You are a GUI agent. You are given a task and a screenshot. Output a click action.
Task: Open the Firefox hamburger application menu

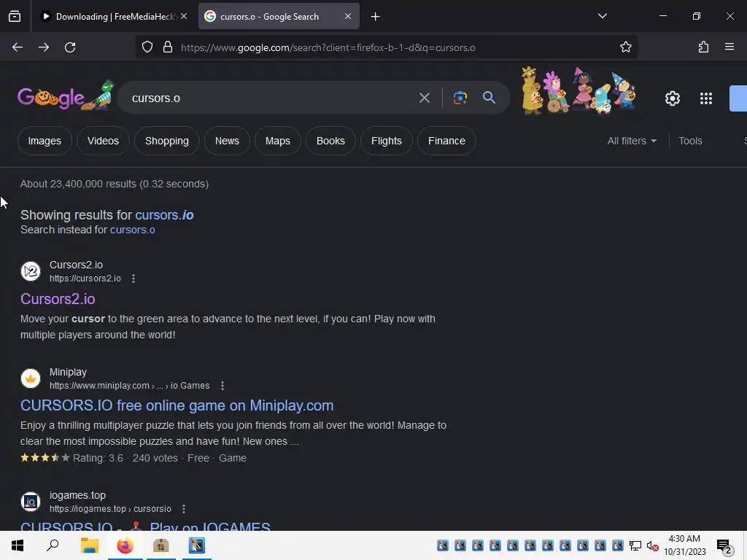[x=729, y=47]
